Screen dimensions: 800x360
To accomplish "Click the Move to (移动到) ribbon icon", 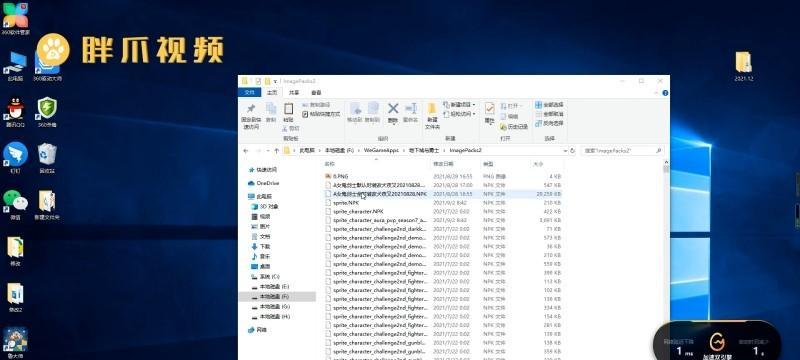I will click(x=356, y=112).
